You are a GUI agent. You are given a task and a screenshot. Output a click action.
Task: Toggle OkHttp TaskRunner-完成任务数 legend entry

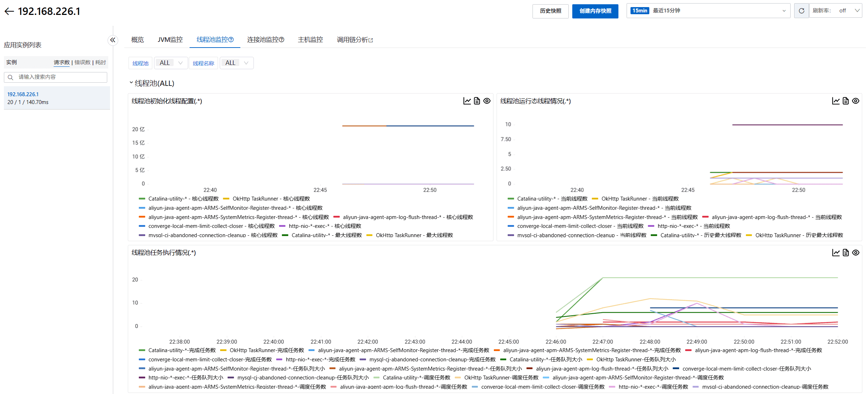pyautogui.click(x=262, y=350)
